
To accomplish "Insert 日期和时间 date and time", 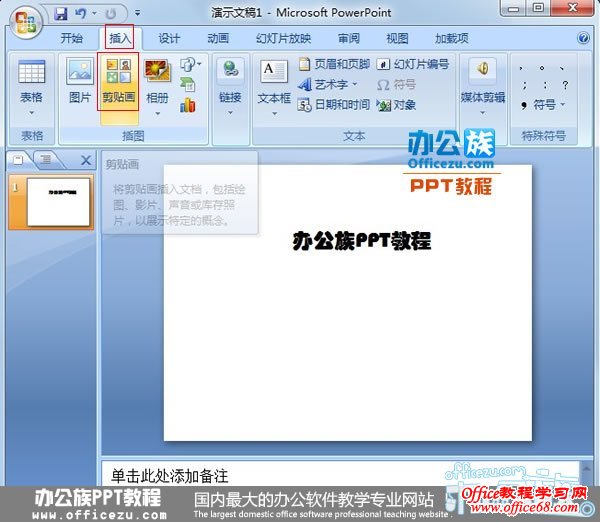I will coord(306,105).
